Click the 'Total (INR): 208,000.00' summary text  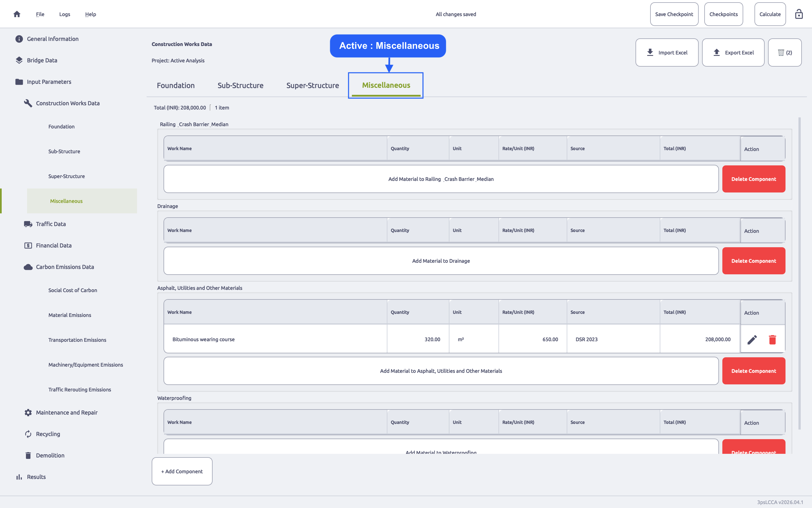180,108
